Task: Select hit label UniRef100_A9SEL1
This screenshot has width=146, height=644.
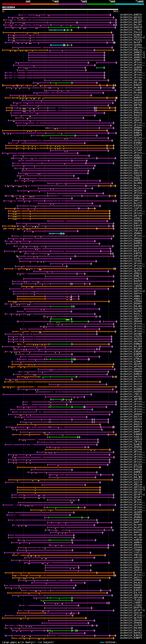Action: (131, 156)
